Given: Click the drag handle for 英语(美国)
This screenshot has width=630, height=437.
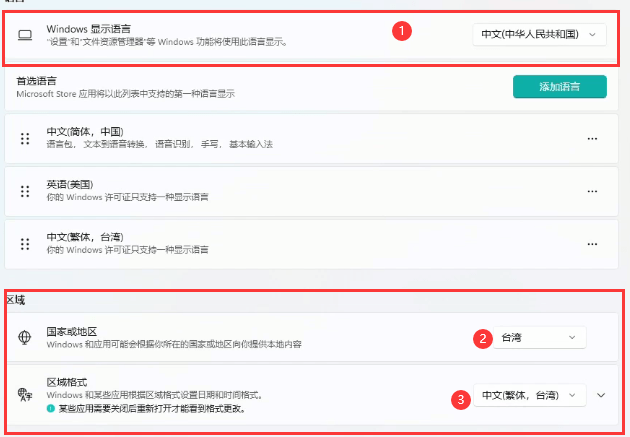Looking at the screenshot, I should click(x=25, y=191).
